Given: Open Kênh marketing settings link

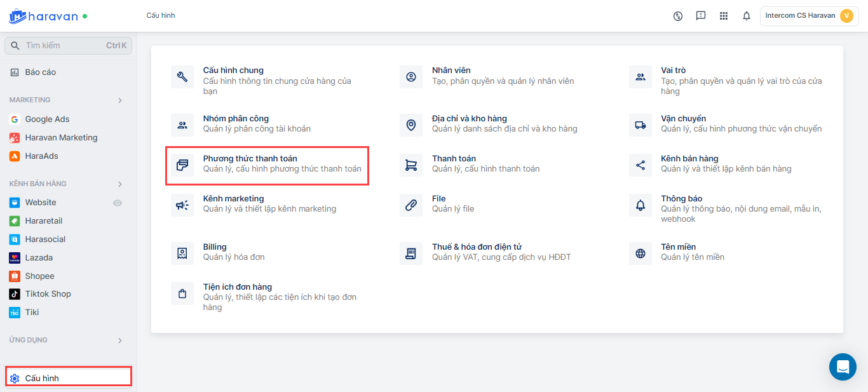Looking at the screenshot, I should [x=233, y=199].
